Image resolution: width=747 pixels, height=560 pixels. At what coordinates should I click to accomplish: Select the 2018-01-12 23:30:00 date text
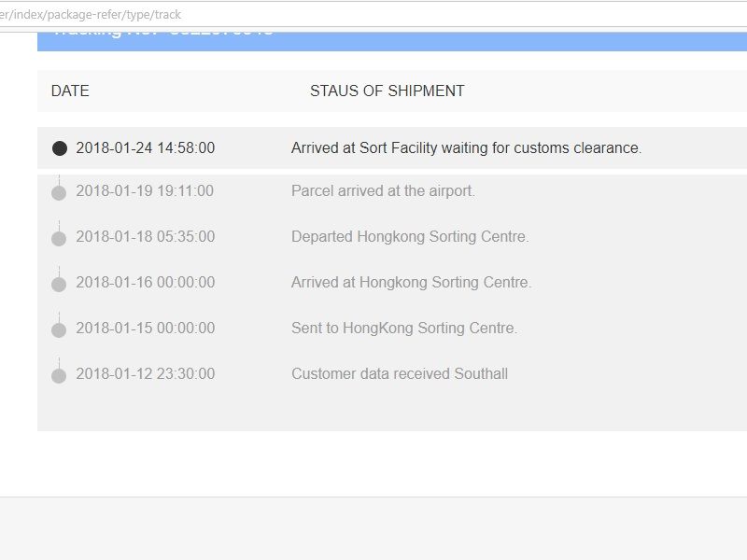coord(145,373)
